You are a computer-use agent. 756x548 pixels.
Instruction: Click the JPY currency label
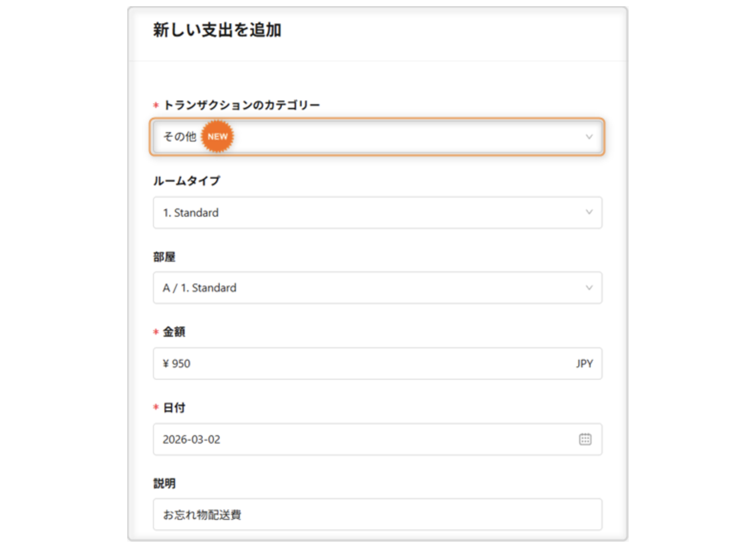click(x=584, y=364)
